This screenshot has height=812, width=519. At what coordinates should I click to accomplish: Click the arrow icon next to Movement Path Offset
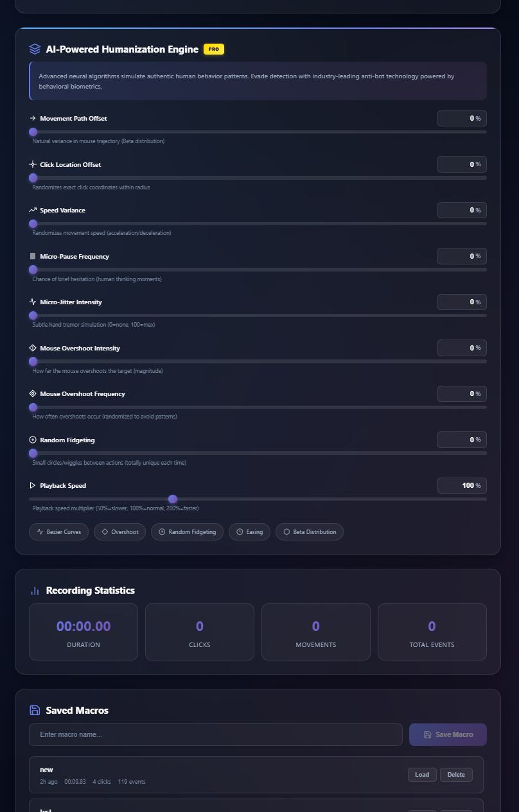click(x=32, y=118)
